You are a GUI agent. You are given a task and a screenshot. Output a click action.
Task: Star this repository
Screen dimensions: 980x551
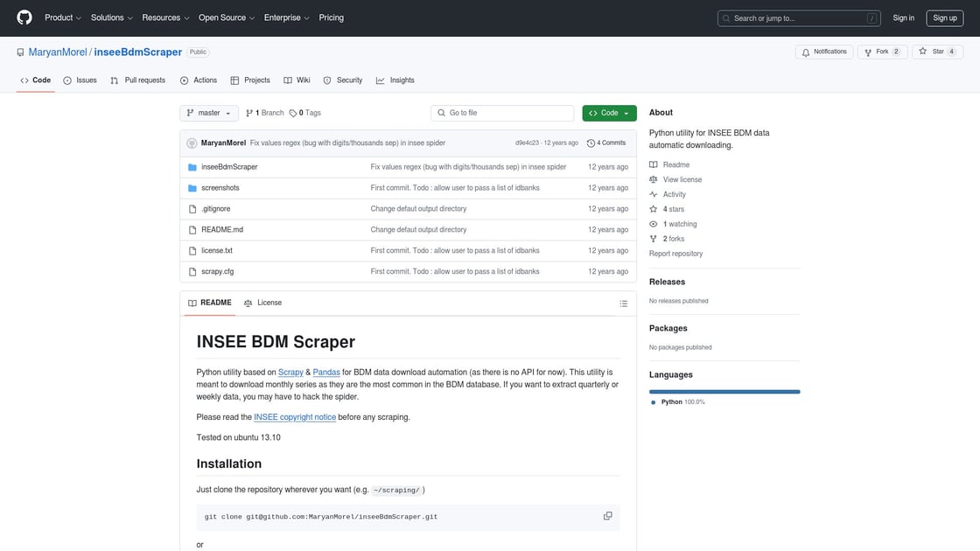[x=937, y=52]
